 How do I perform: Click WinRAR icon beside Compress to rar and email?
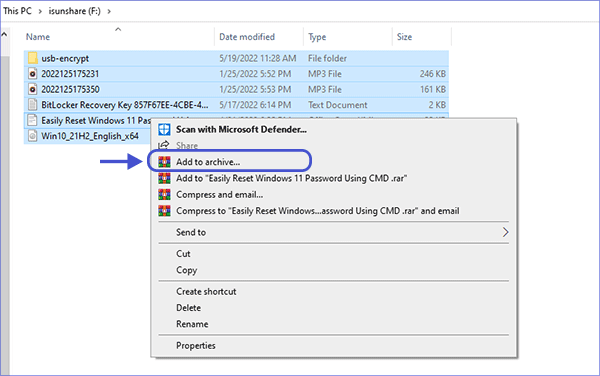165,211
